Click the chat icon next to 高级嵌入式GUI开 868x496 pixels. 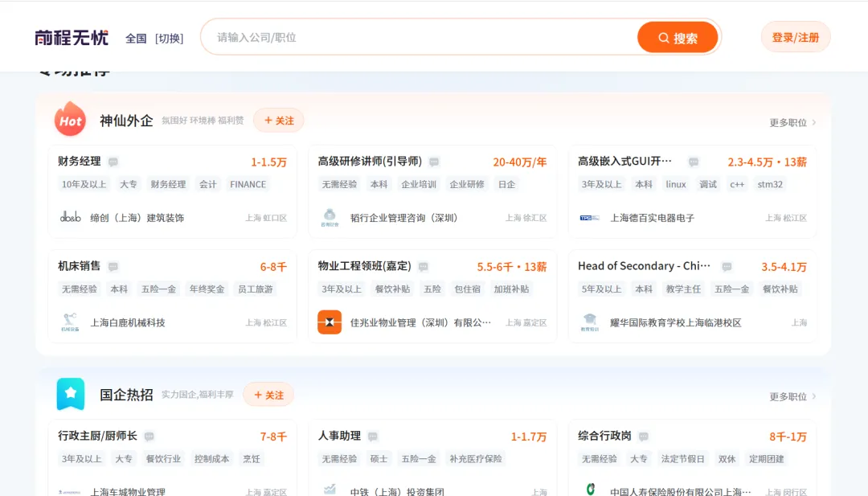[693, 162]
